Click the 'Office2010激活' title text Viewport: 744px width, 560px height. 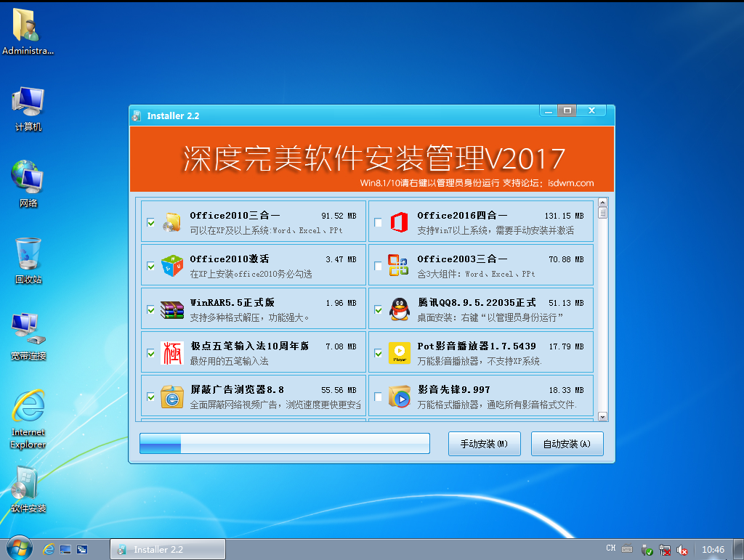(230, 259)
